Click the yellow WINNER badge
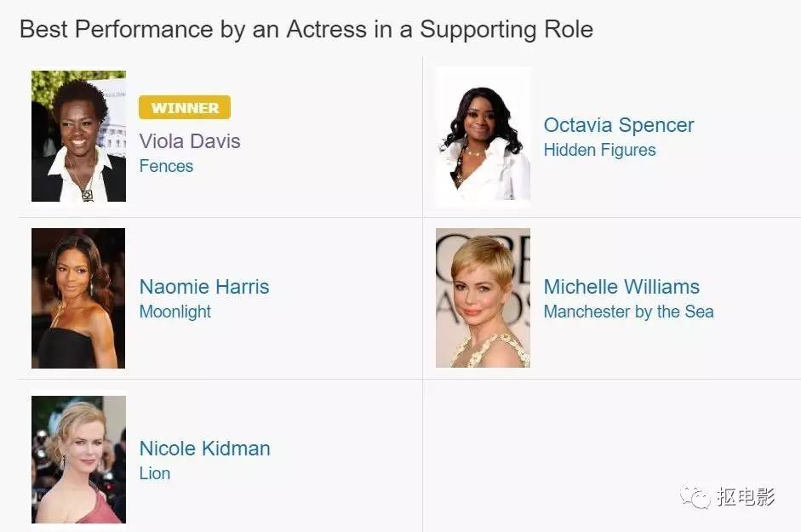801x532 pixels. (x=185, y=108)
